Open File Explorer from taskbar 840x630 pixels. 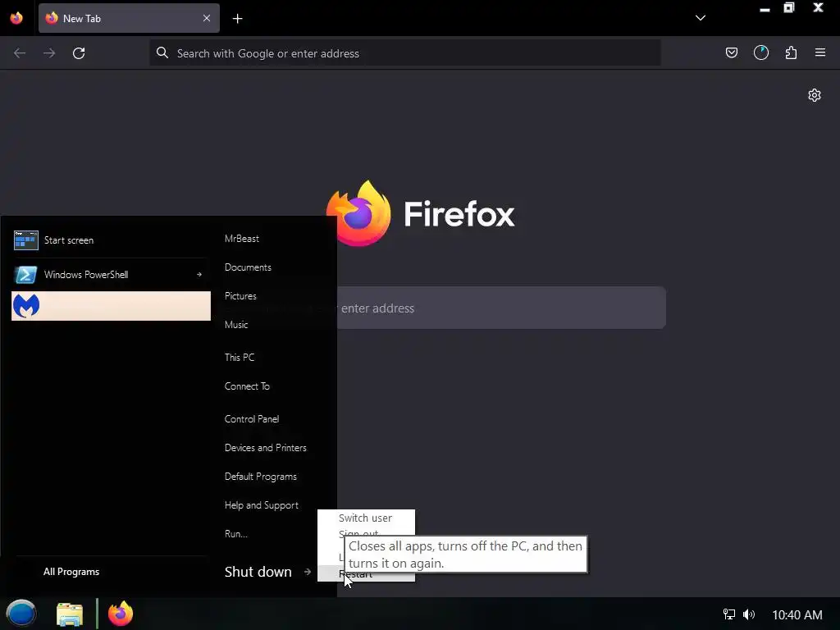[x=70, y=614]
